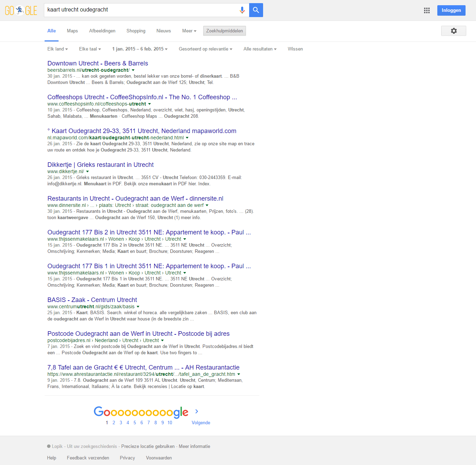
Task: Open Feedback verzenden footer link
Action: click(x=88, y=458)
